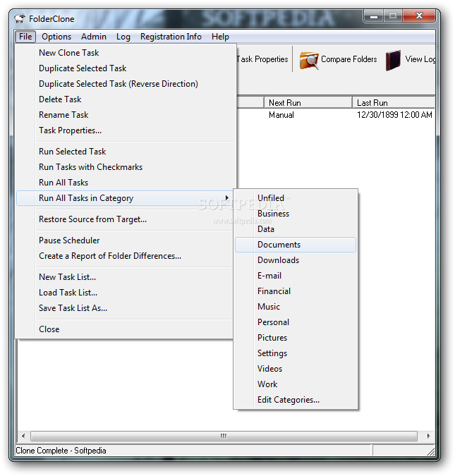455x476 pixels.
Task: Open Task Properties... from File menu
Action: click(x=126, y=130)
